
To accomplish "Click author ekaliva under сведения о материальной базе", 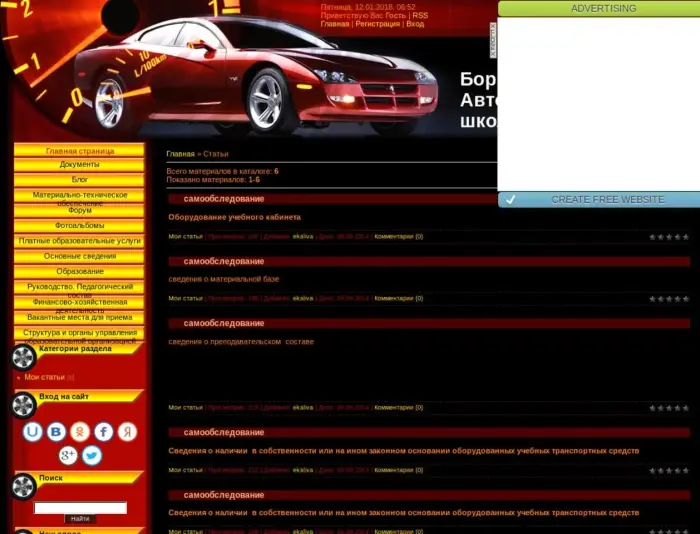I will tap(303, 298).
